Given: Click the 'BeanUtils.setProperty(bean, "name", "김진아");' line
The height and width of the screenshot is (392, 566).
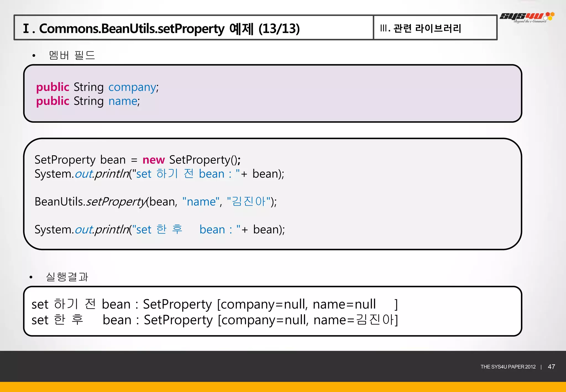Looking at the screenshot, I should (x=156, y=202).
